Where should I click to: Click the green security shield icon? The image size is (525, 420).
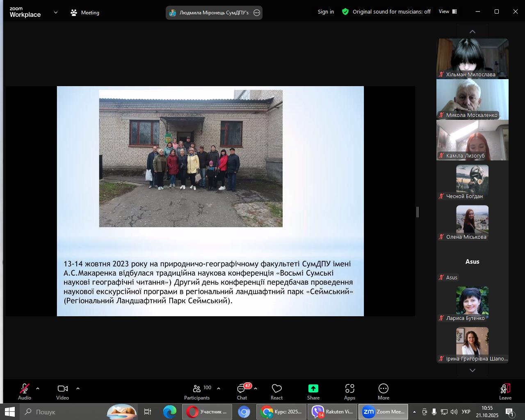[x=345, y=12]
